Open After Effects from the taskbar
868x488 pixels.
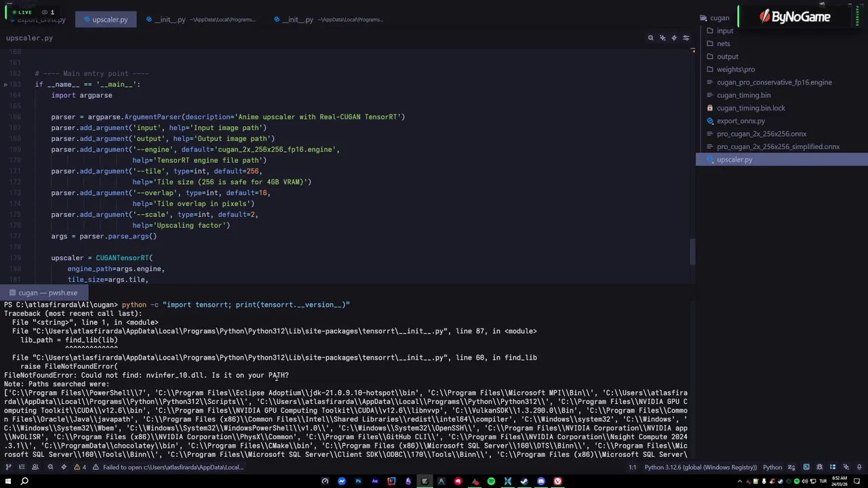click(374, 481)
